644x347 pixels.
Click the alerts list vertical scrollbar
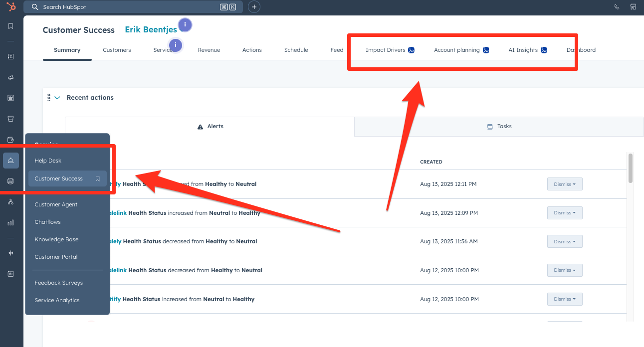[x=631, y=169]
